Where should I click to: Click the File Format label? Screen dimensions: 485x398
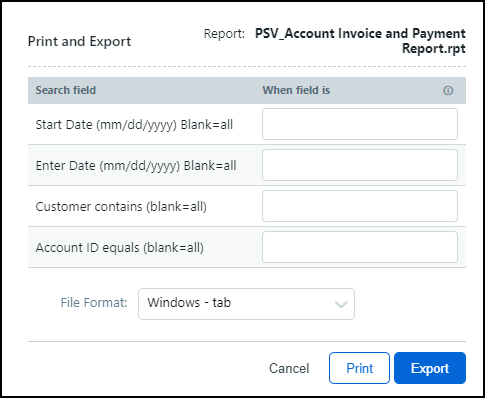click(94, 303)
